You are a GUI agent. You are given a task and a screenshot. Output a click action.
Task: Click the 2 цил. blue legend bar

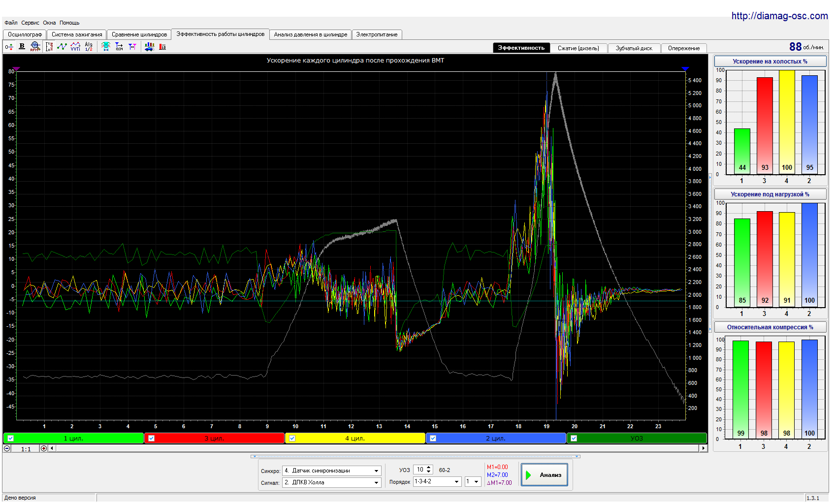(496, 438)
